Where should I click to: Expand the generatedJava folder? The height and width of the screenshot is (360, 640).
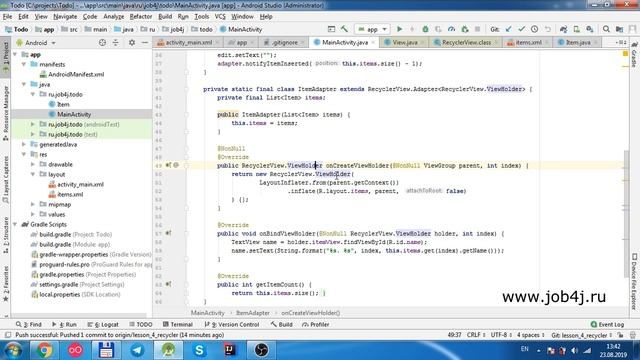pos(24,144)
